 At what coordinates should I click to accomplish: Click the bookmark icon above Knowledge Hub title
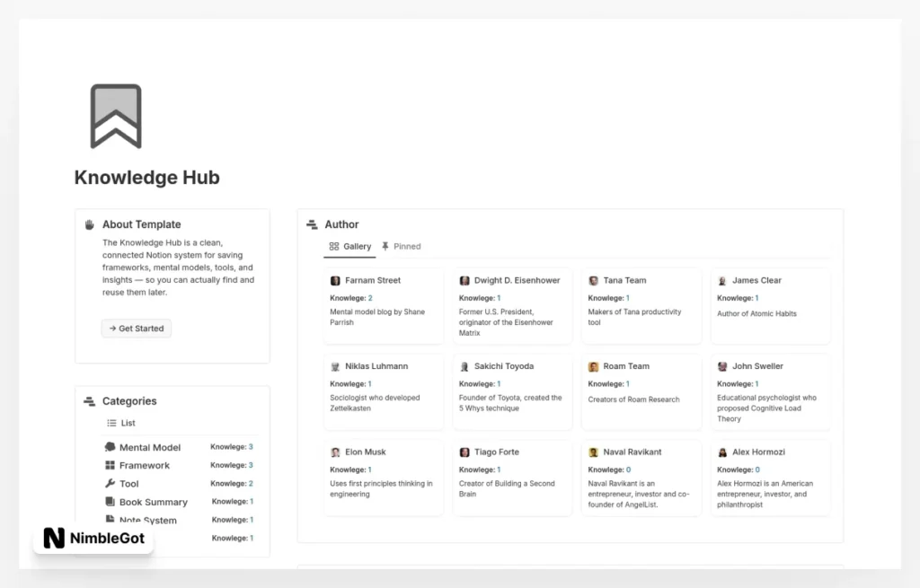click(x=114, y=115)
